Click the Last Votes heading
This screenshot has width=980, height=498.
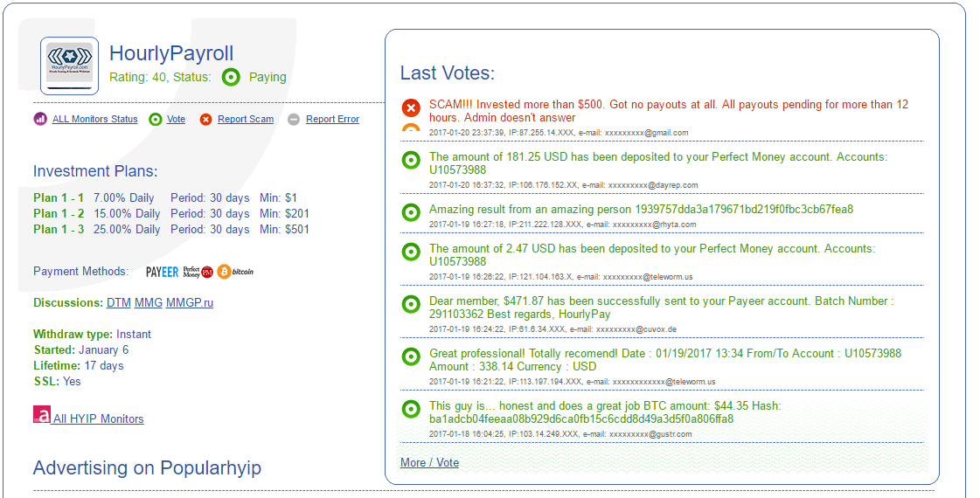(x=448, y=73)
